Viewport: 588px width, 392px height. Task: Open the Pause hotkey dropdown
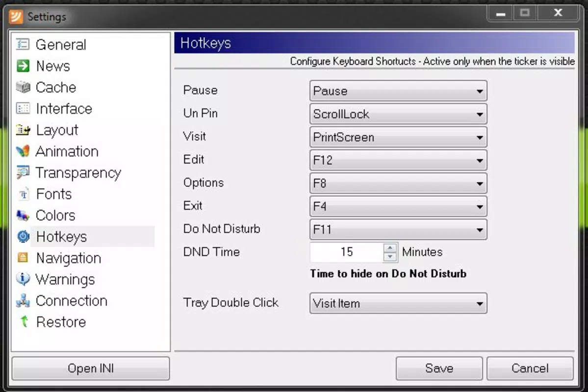coord(398,91)
